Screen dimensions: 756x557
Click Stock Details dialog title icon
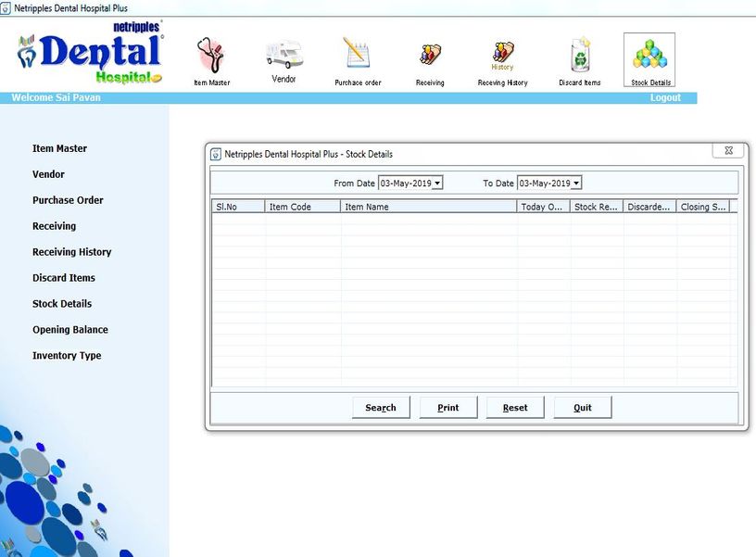pos(216,155)
